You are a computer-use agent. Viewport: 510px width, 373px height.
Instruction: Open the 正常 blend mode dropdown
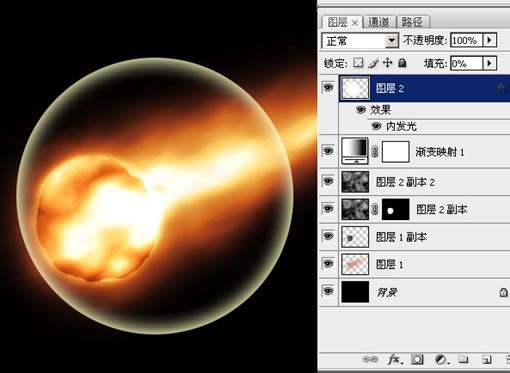click(360, 41)
